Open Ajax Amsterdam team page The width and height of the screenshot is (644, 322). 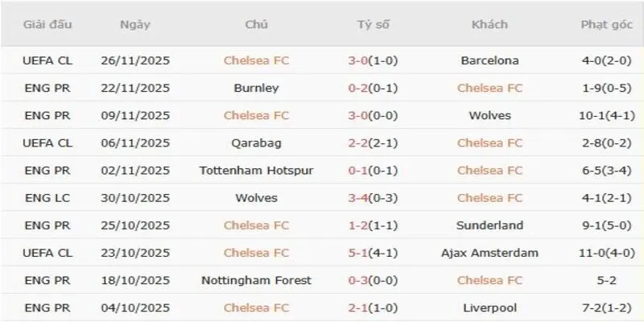(489, 253)
